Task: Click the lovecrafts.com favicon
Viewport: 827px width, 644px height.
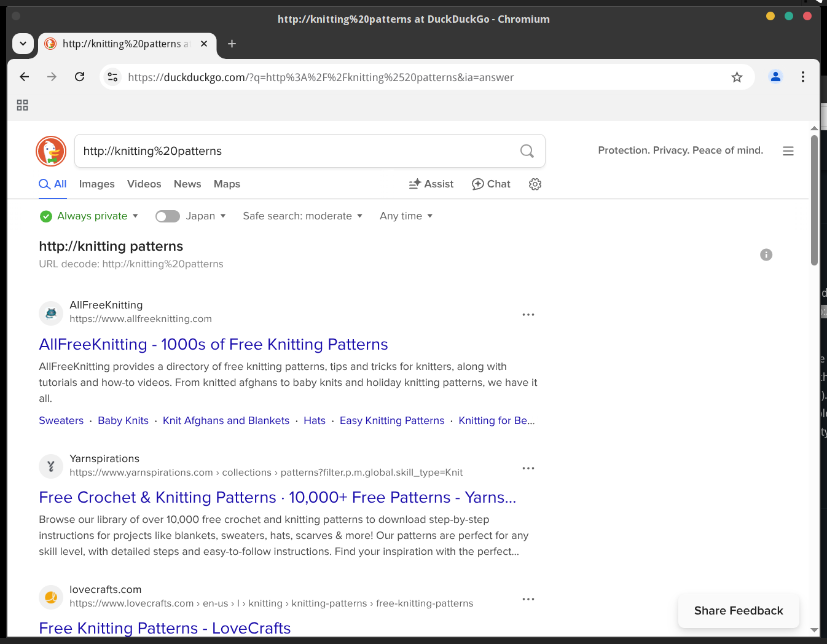Action: tap(51, 597)
